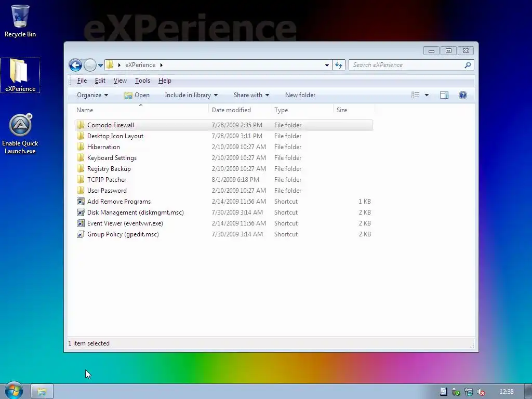Click the Explorer forward arrow button
The image size is (532, 399).
point(90,65)
